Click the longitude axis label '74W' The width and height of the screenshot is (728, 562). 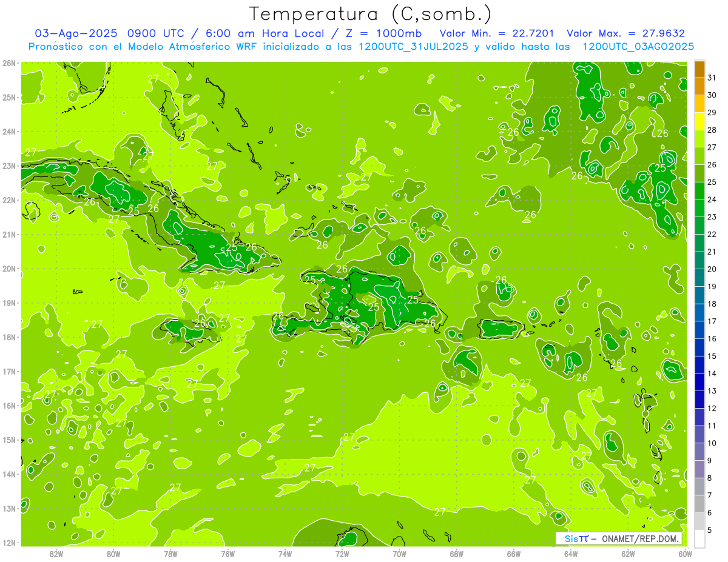pyautogui.click(x=285, y=554)
